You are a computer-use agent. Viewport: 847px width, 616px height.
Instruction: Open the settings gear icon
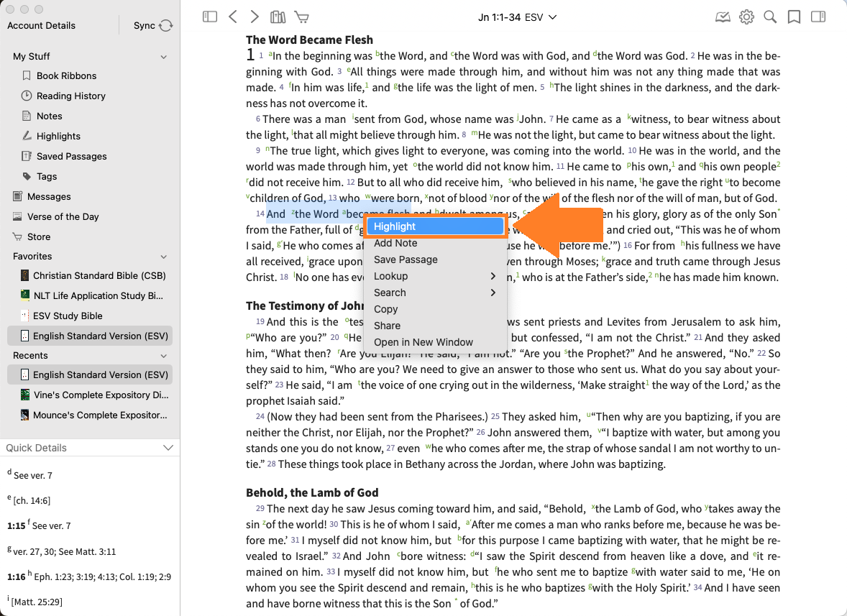[746, 17]
